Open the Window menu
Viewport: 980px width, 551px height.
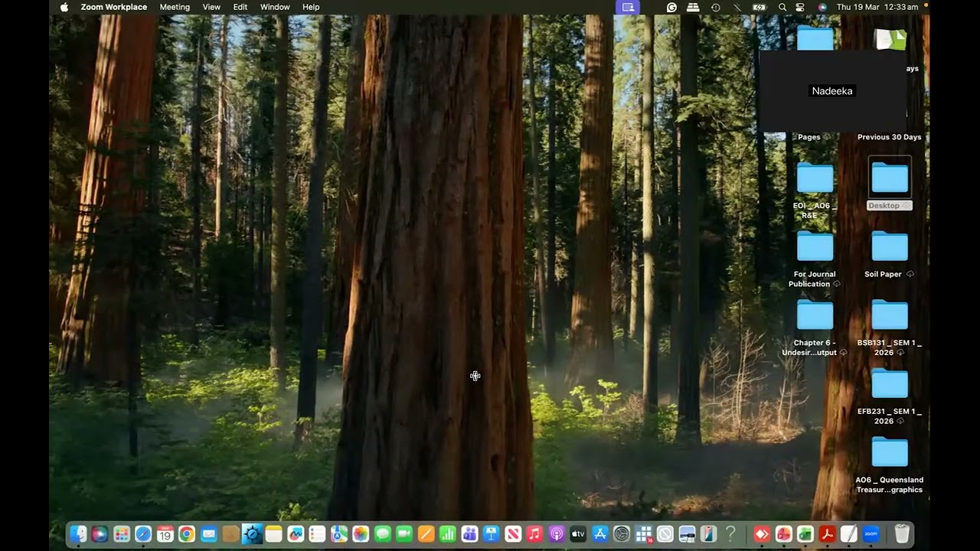click(275, 7)
